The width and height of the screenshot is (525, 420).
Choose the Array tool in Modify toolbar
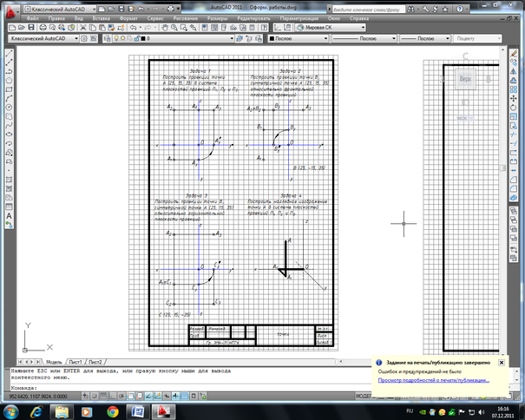(x=514, y=89)
